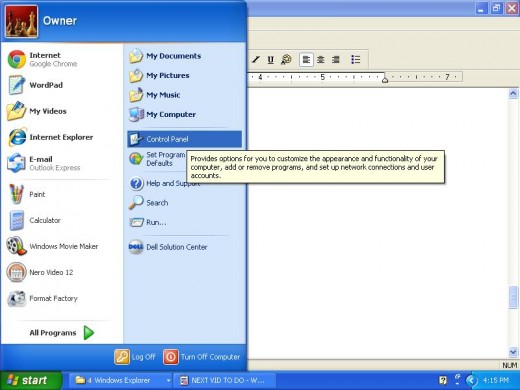
Task: Launch WordPad from the Start menu
Action: tap(62, 85)
